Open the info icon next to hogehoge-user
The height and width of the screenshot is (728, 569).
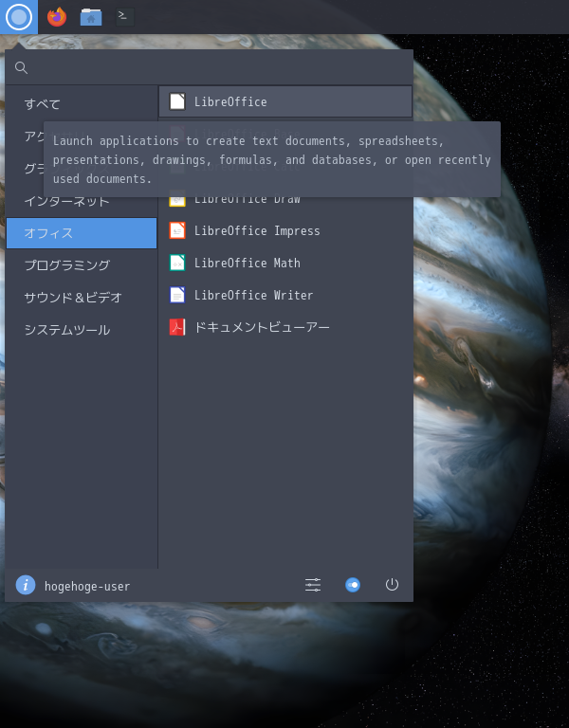(26, 585)
